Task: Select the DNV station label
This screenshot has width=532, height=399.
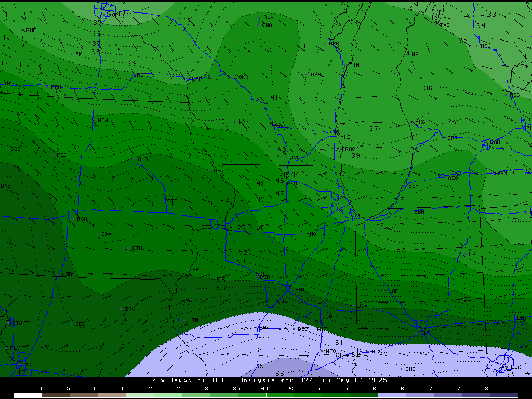Action: click(x=362, y=306)
